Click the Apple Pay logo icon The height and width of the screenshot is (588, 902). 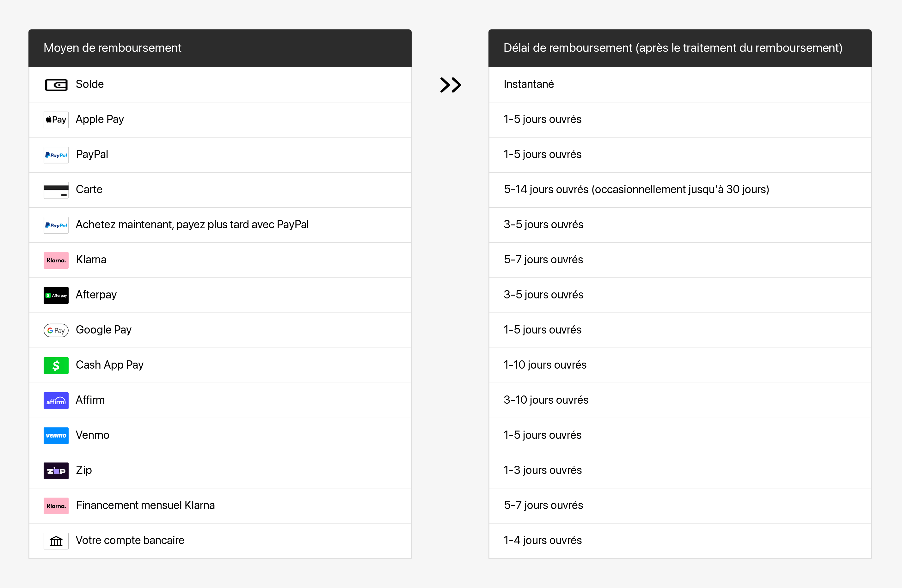pyautogui.click(x=56, y=120)
